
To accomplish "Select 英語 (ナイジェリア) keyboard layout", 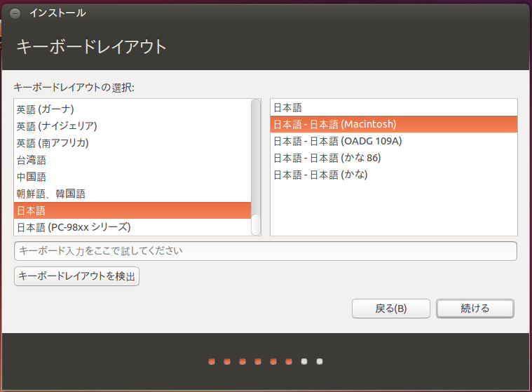I will click(132, 126).
